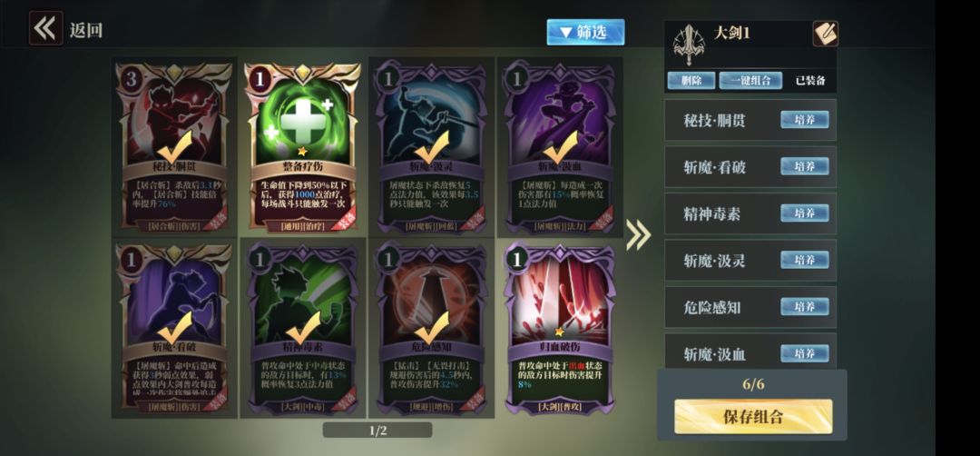
Task: Click the greatsword emblem icon for 大剑1
Action: click(x=688, y=45)
